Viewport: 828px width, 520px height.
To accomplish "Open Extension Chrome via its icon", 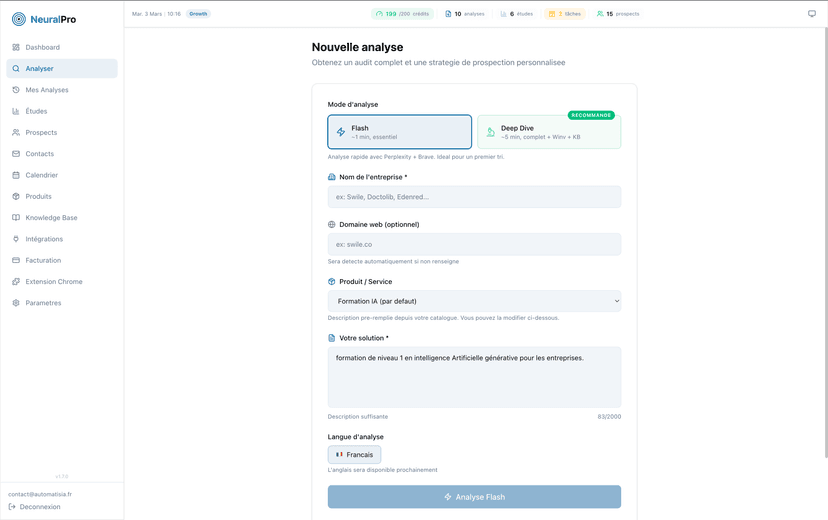I will point(16,282).
